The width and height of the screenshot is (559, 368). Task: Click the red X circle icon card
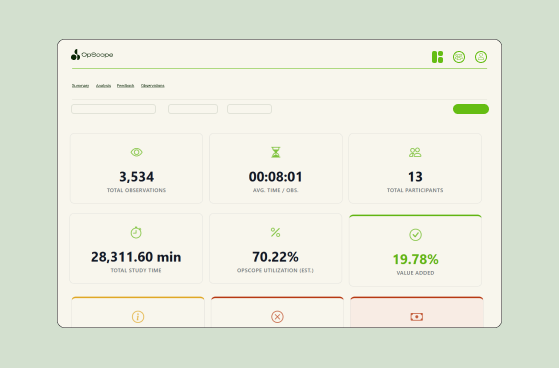277,312
